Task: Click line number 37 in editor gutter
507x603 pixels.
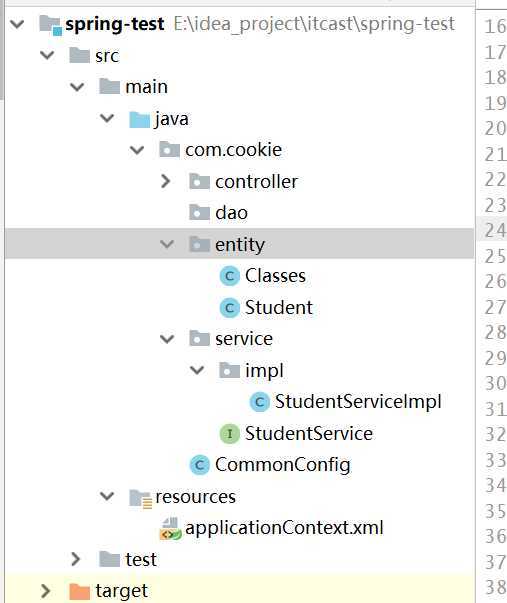Action: 495,562
